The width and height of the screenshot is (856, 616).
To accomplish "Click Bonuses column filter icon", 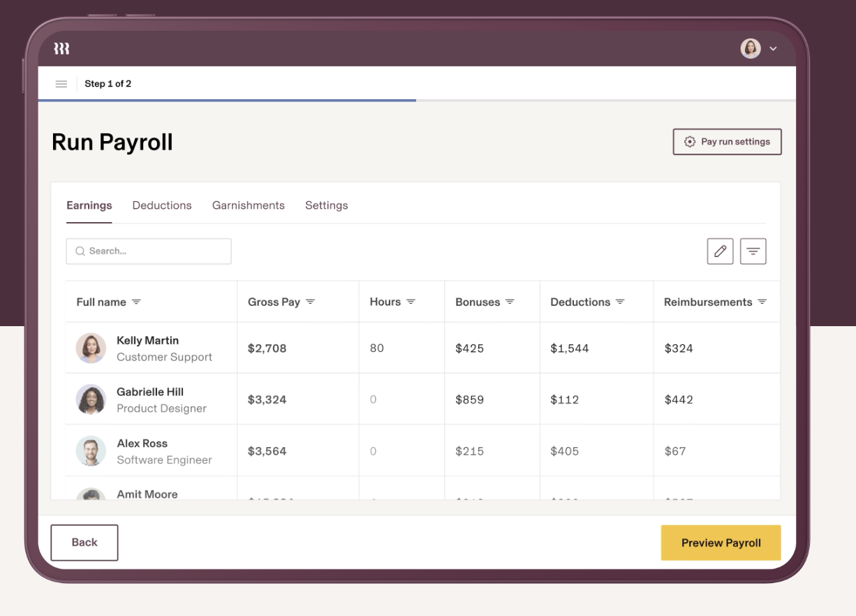I will 510,302.
